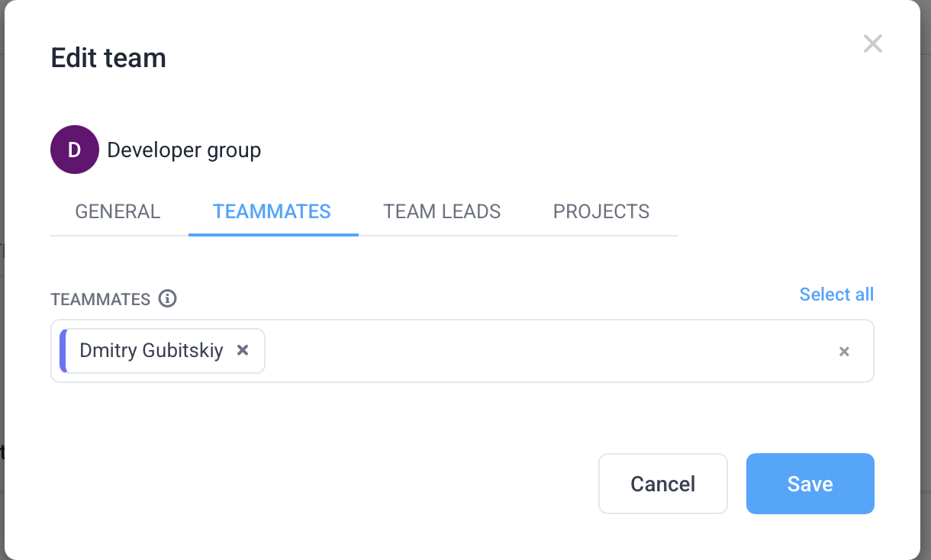Click the purple color bar on teammate chip
This screenshot has height=560, width=931.
[x=63, y=351]
